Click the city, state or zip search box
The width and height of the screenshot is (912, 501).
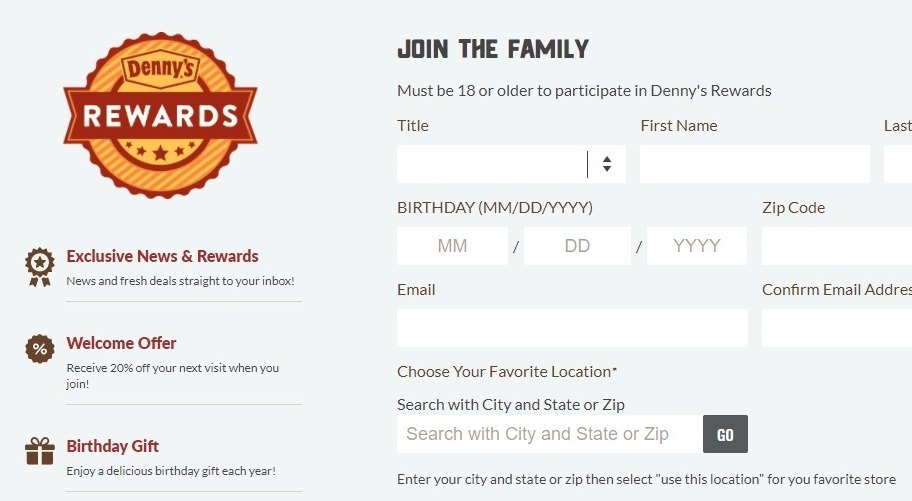pyautogui.click(x=549, y=434)
